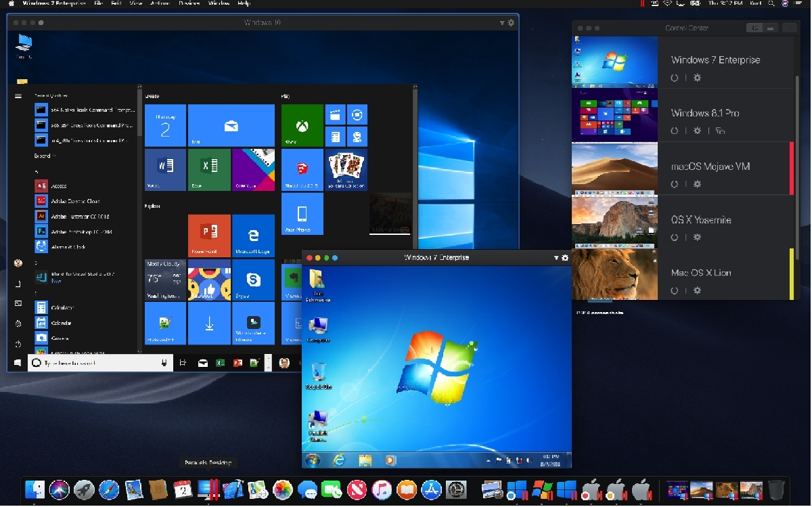Image resolution: width=812 pixels, height=507 pixels.
Task: Toggle the Start menu hamburger expander
Action: [18, 96]
